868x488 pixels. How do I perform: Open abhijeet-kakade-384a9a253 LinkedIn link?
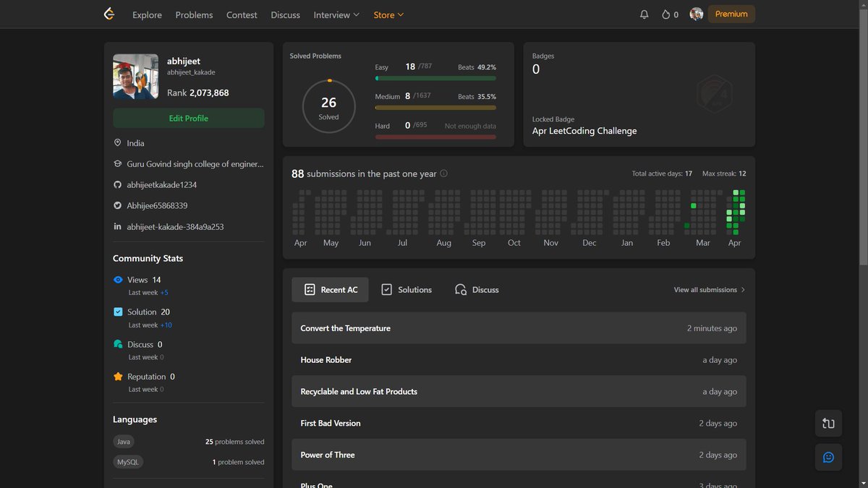175,227
